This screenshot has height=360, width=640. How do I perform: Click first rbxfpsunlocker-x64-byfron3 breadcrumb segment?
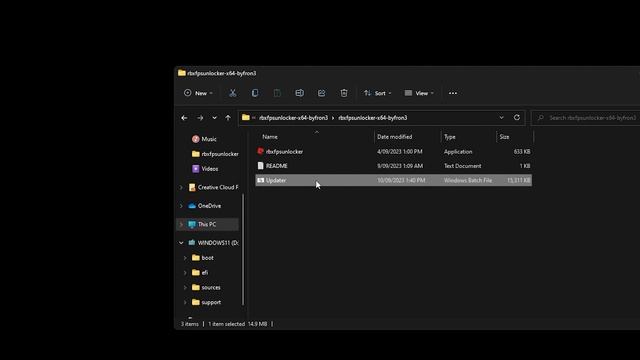pos(293,118)
